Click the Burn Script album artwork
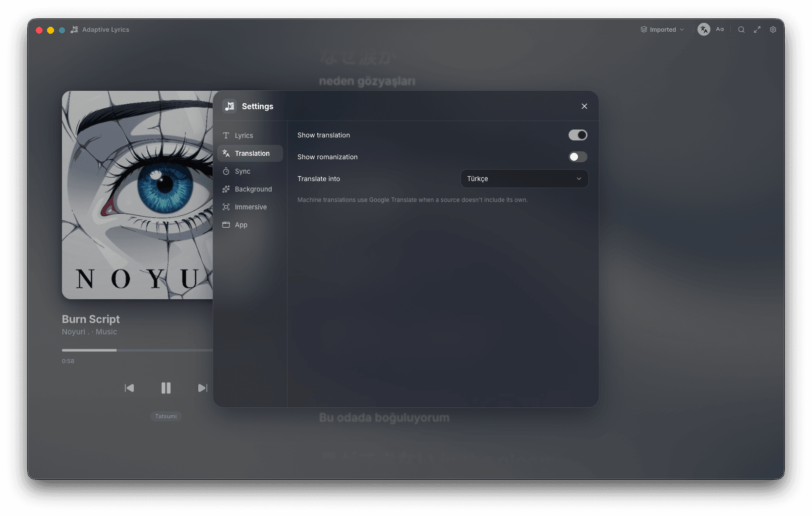Viewport: 812px width, 516px height. pos(137,195)
